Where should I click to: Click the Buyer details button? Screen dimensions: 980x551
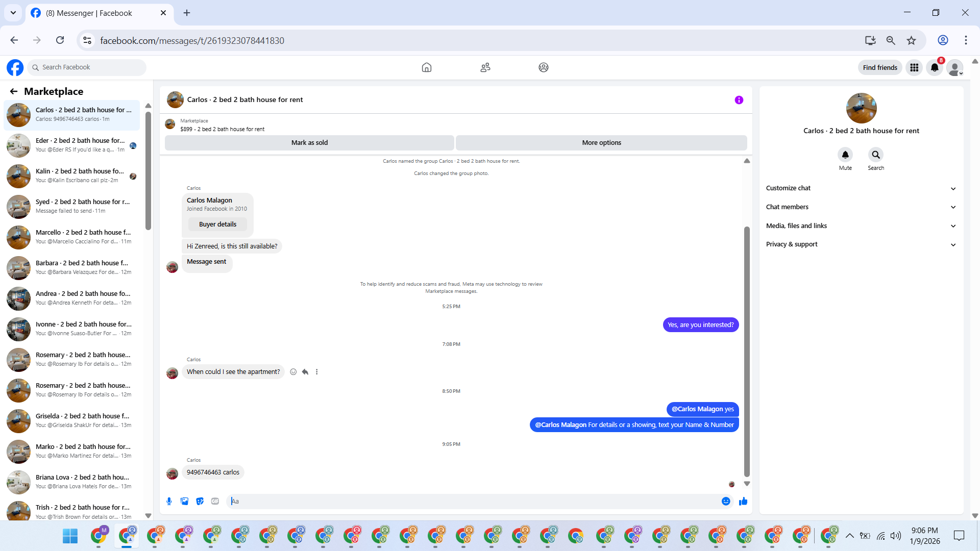[217, 224]
